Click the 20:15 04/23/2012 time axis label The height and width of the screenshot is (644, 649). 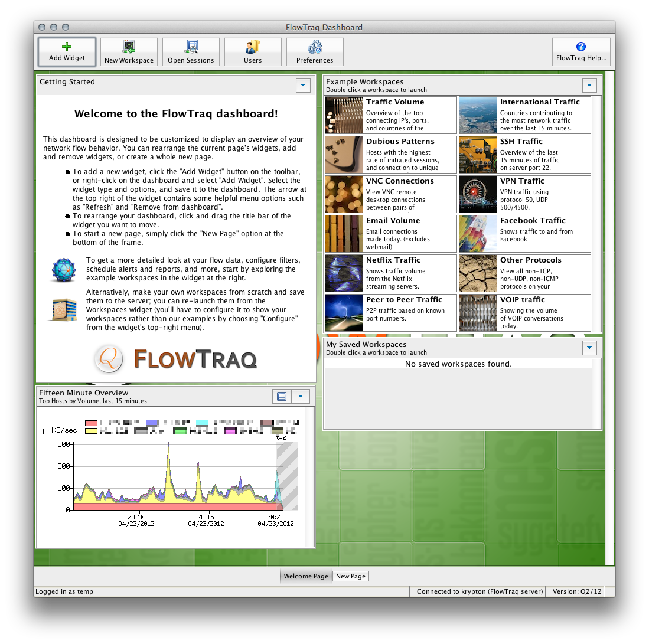206,520
